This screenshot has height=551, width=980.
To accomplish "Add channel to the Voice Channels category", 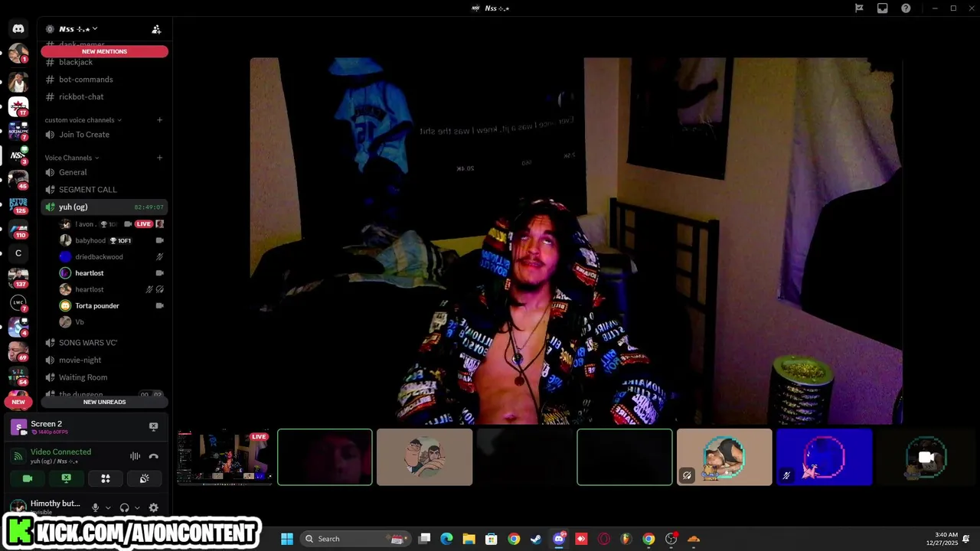I will (x=159, y=158).
